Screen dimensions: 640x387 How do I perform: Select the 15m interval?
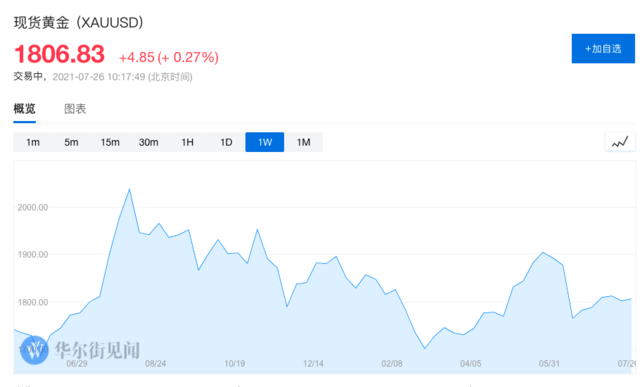(110, 142)
